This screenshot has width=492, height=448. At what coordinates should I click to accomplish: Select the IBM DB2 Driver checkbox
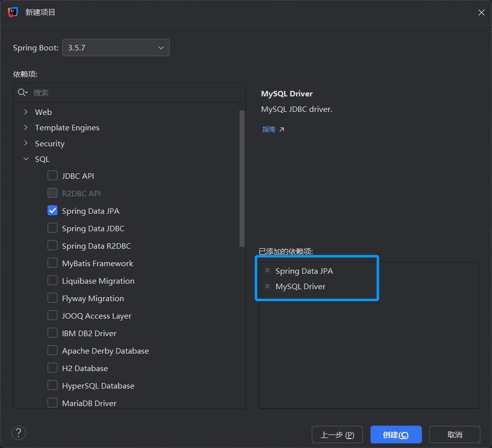tap(52, 333)
